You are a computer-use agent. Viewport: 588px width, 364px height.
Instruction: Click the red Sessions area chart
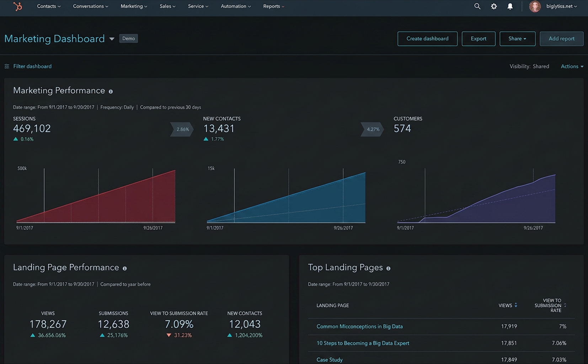coord(96,196)
